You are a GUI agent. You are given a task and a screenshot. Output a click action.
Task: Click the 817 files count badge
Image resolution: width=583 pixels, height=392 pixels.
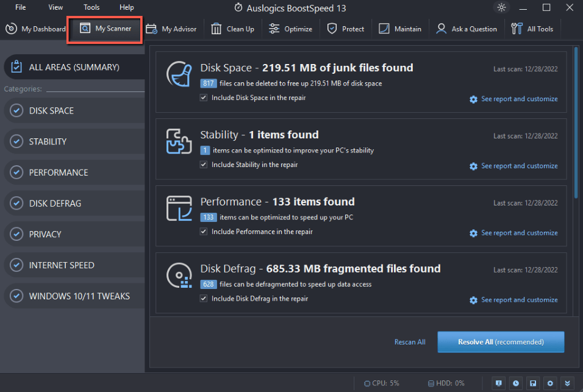(208, 84)
